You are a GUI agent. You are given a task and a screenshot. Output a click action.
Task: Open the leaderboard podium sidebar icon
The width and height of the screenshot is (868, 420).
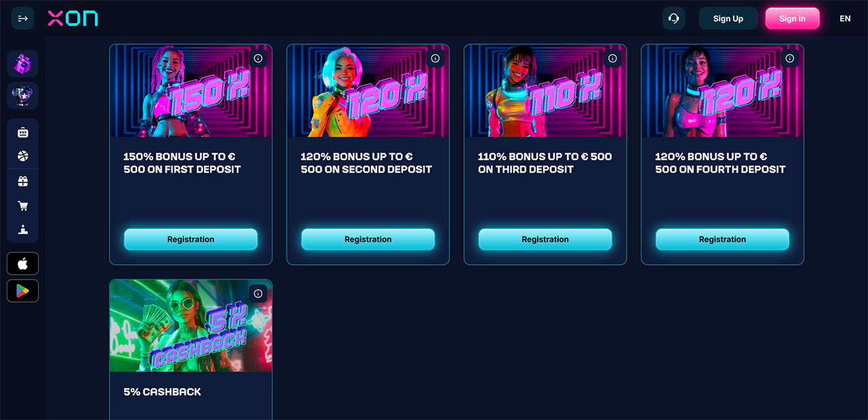(x=22, y=229)
